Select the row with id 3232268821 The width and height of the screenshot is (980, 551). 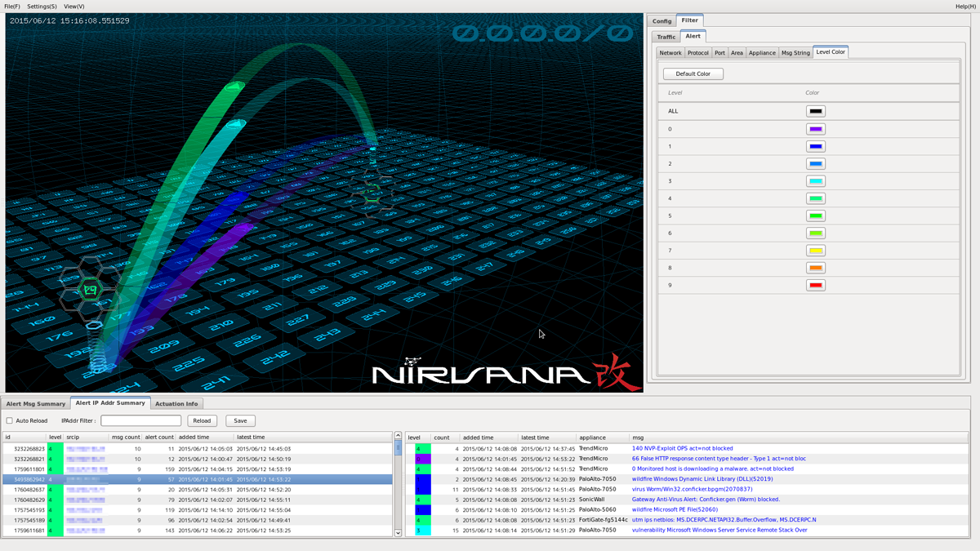(198, 459)
